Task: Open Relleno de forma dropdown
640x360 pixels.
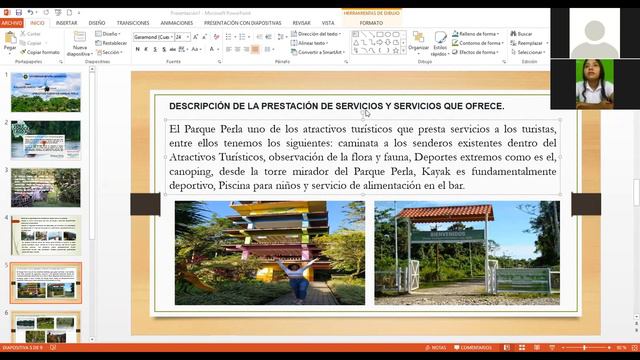Action: 476,34
